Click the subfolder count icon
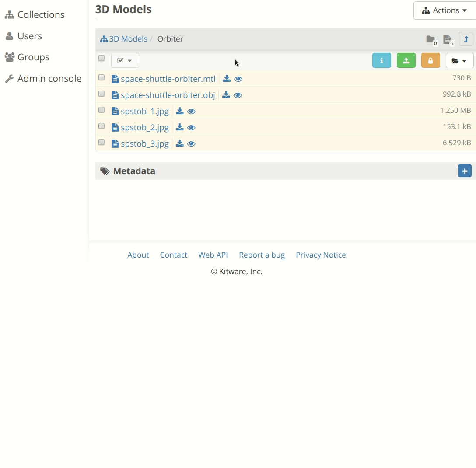 click(431, 40)
